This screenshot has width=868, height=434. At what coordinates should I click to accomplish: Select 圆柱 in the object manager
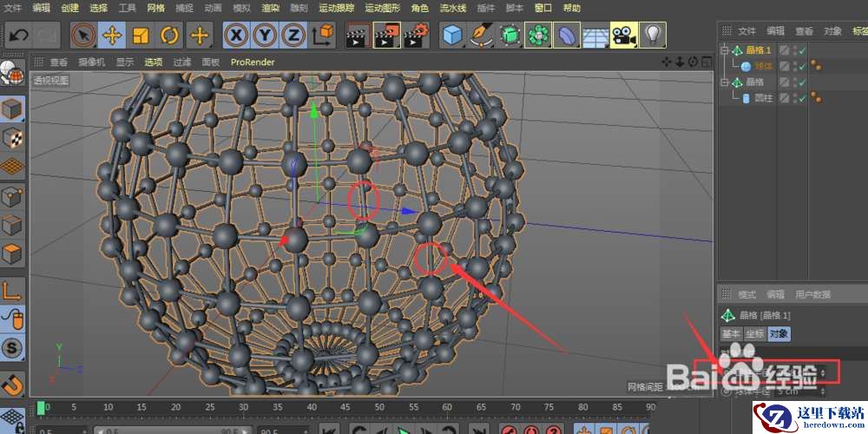click(763, 99)
